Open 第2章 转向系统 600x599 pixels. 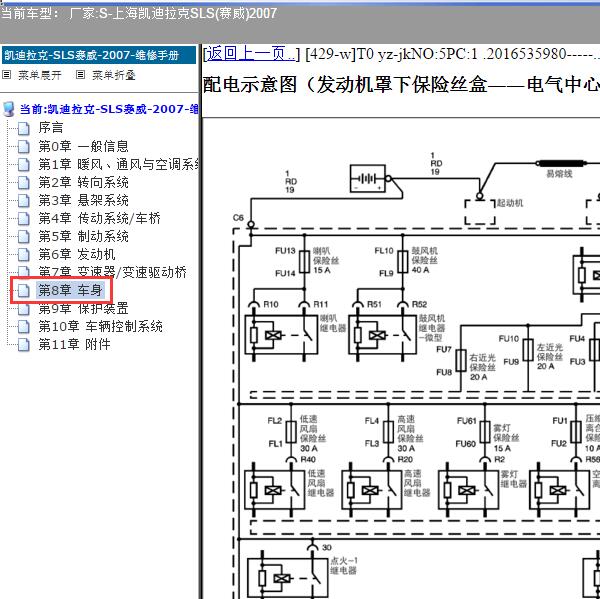pos(83,183)
